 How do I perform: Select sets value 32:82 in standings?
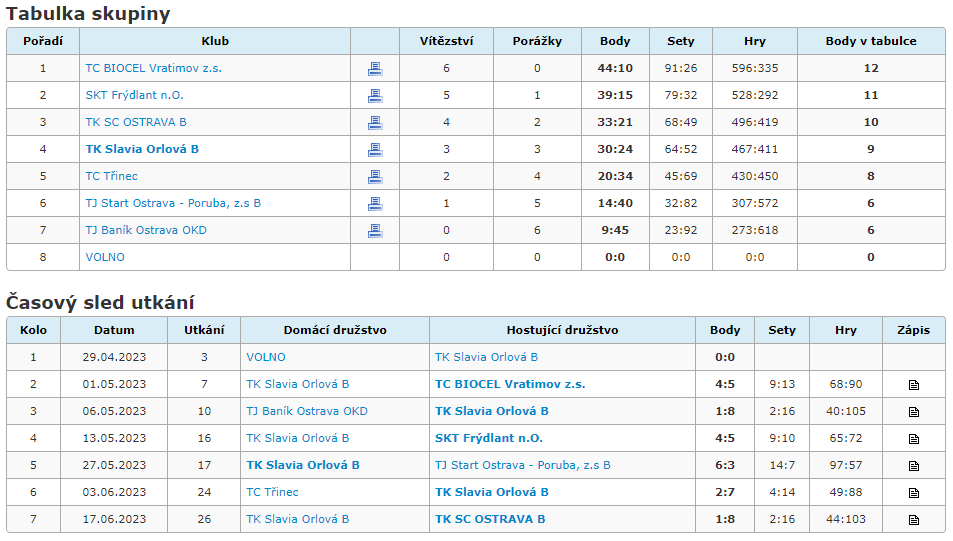point(681,203)
